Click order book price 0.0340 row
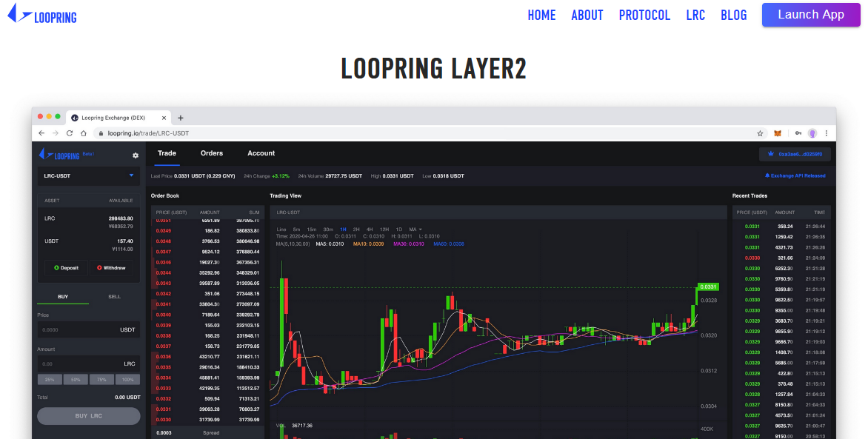 click(x=207, y=315)
